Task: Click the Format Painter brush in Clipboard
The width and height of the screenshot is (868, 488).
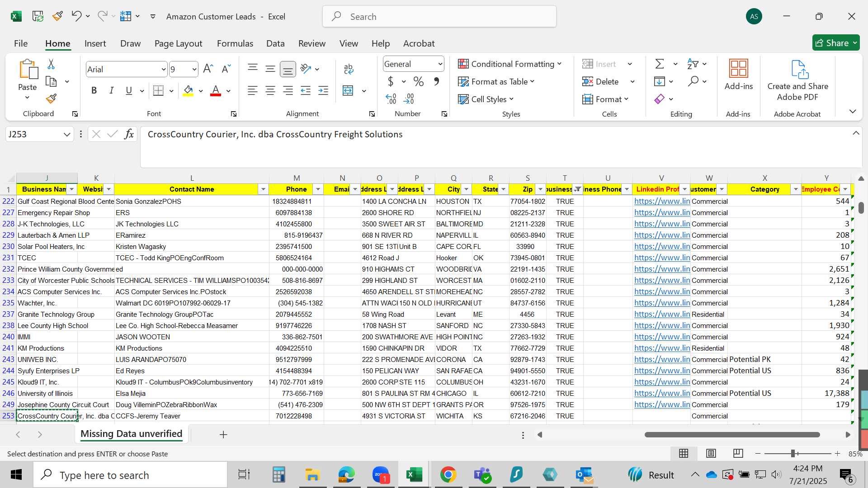Action: [x=51, y=99]
